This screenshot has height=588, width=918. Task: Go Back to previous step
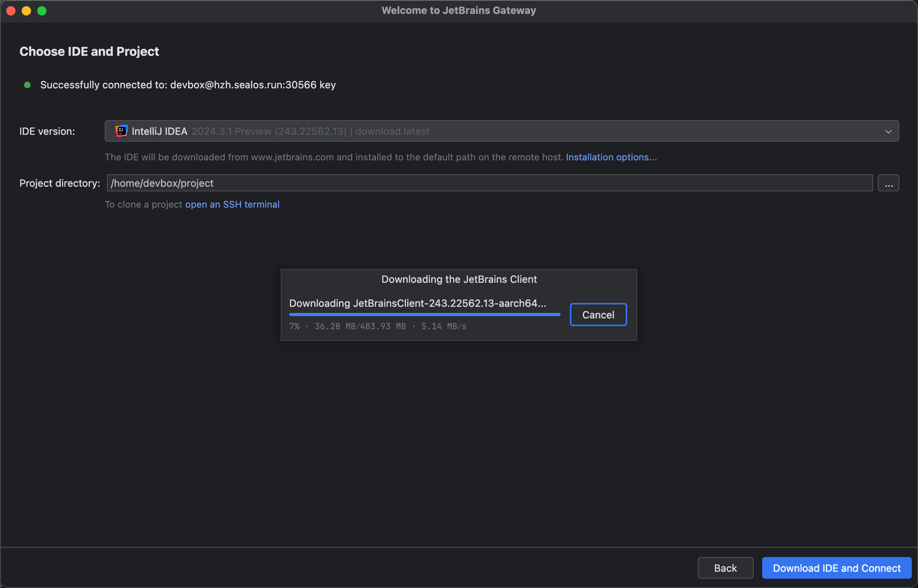(x=725, y=568)
